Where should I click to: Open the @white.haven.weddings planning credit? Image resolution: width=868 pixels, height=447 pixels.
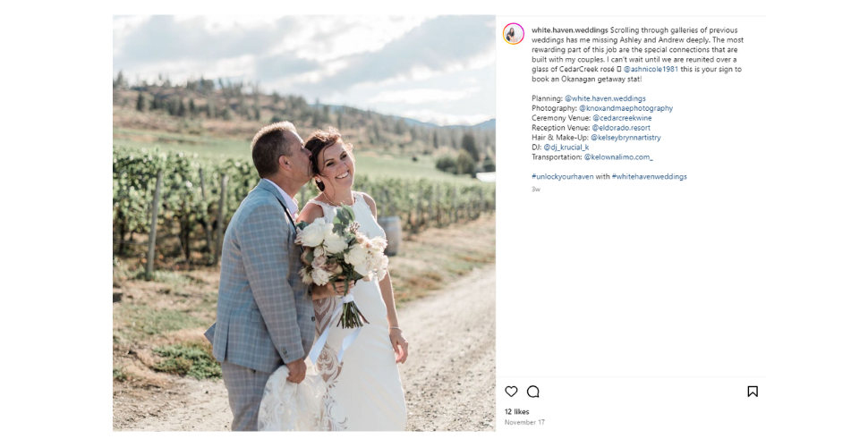point(605,98)
